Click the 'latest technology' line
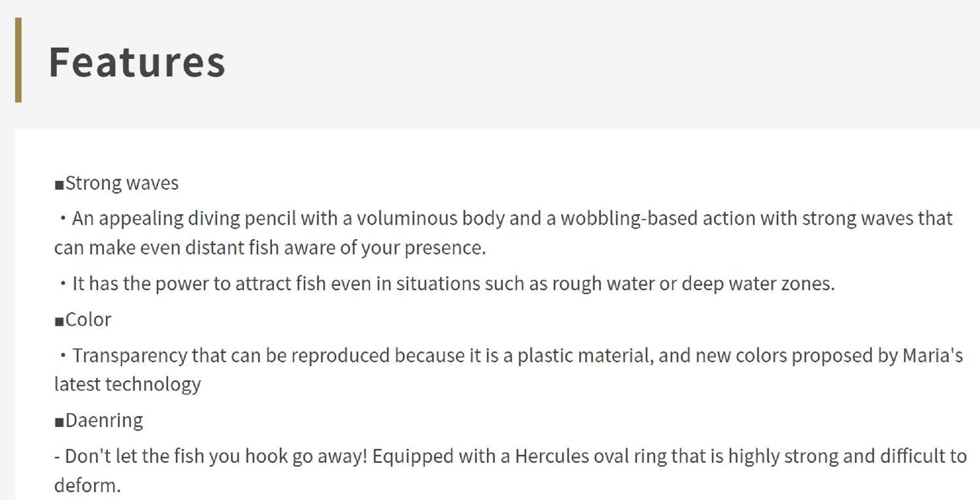 [127, 385]
